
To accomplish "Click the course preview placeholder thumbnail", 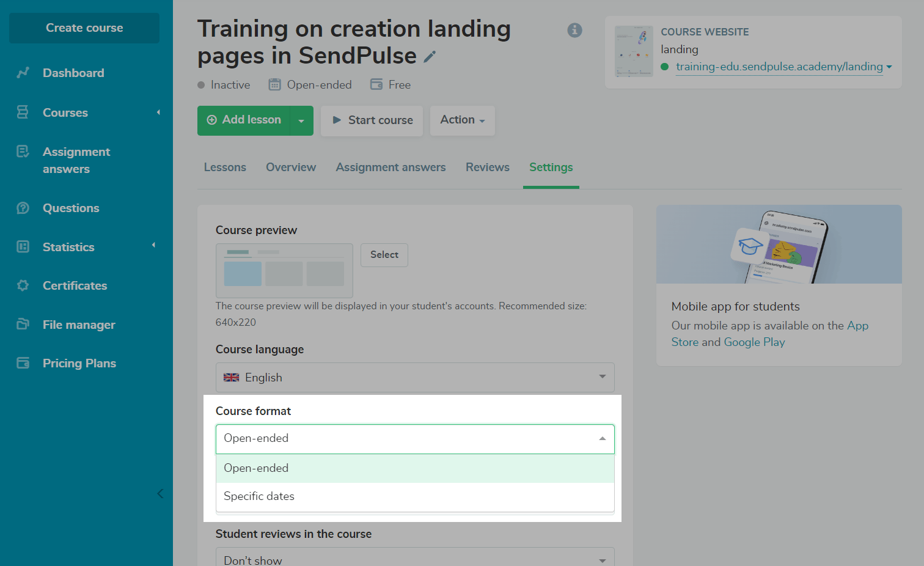I will click(x=284, y=270).
